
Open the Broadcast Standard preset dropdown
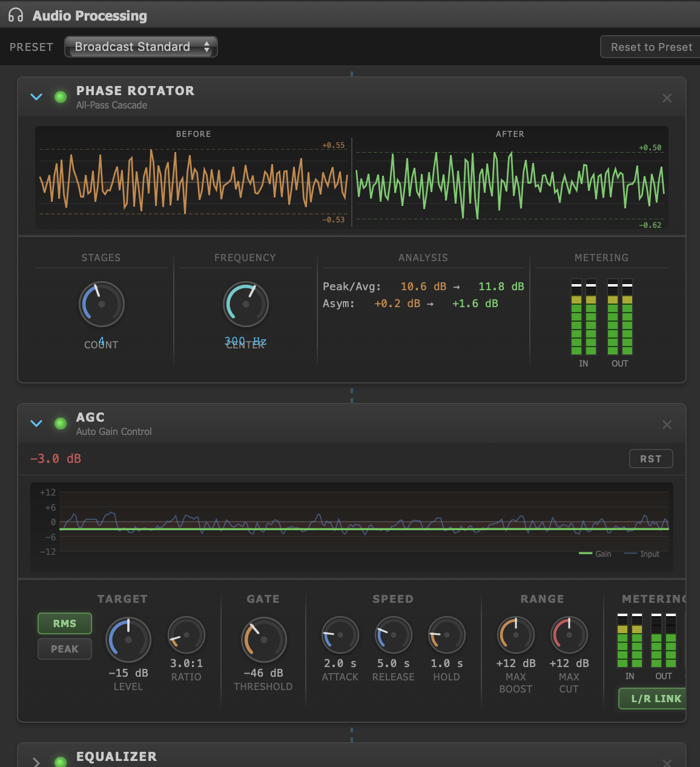[141, 47]
